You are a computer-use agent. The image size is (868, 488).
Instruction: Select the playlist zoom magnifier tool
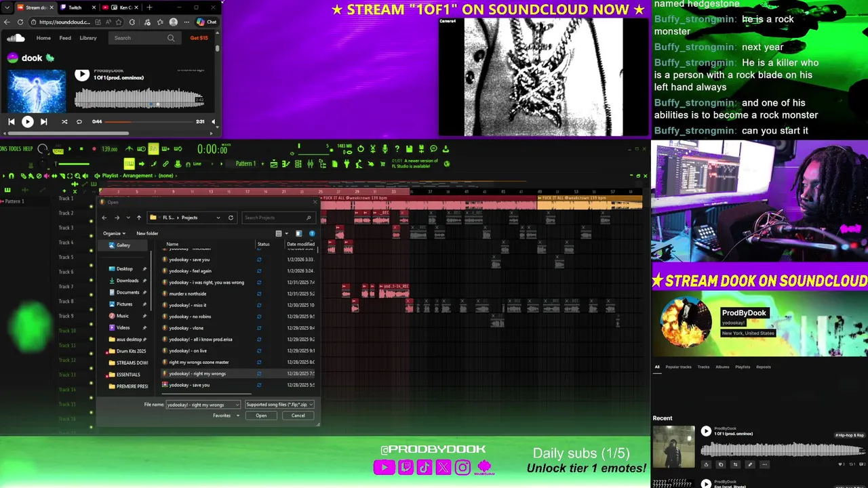tap(77, 176)
